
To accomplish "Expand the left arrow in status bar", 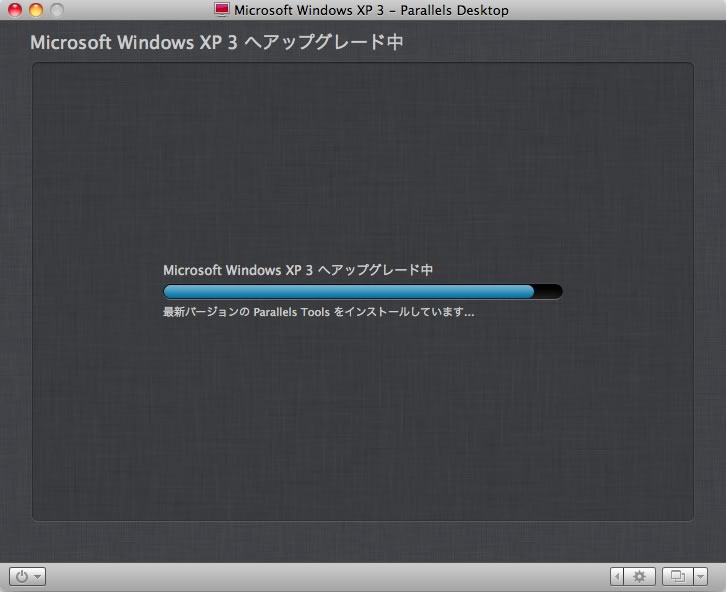I will [x=617, y=576].
